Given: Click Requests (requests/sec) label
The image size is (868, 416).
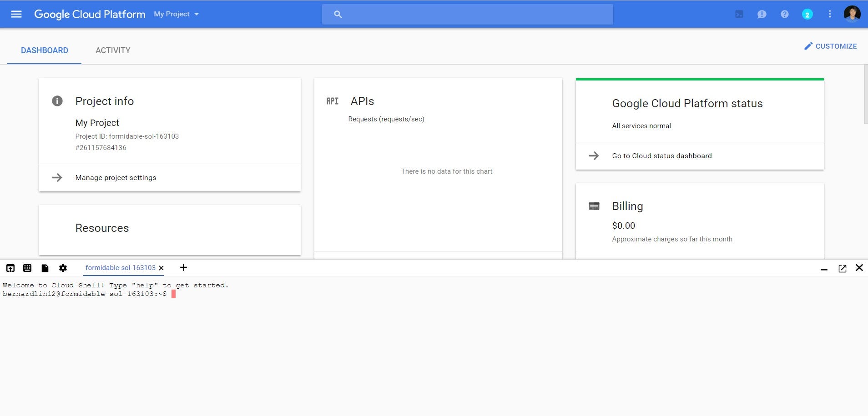Looking at the screenshot, I should coord(386,119).
